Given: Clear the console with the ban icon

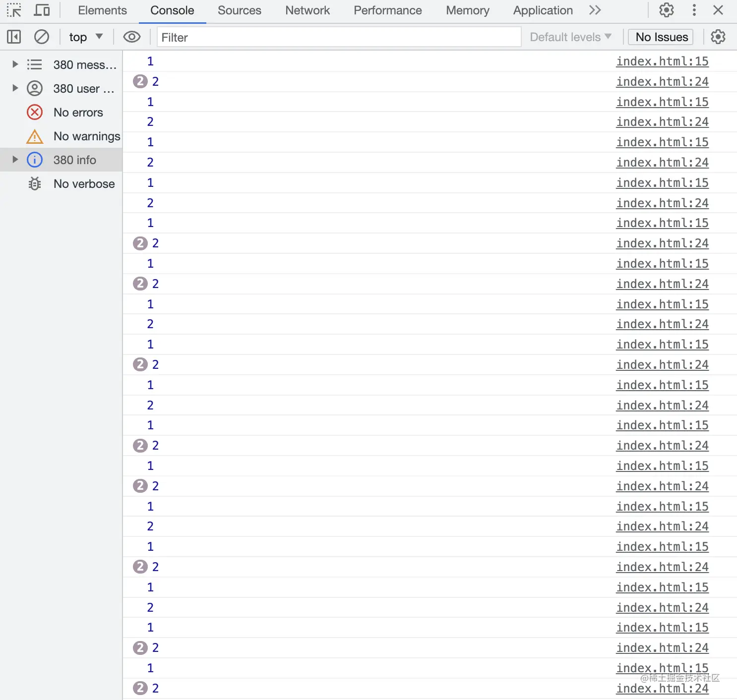Looking at the screenshot, I should click(42, 37).
